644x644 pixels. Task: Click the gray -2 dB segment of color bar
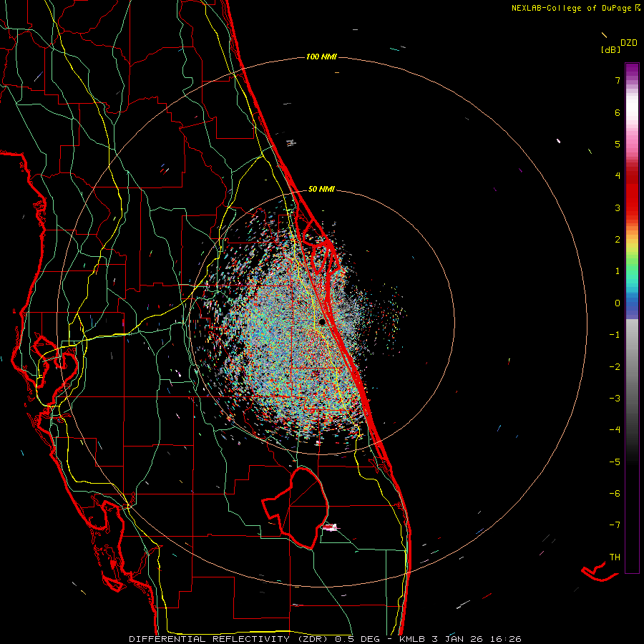point(632,367)
